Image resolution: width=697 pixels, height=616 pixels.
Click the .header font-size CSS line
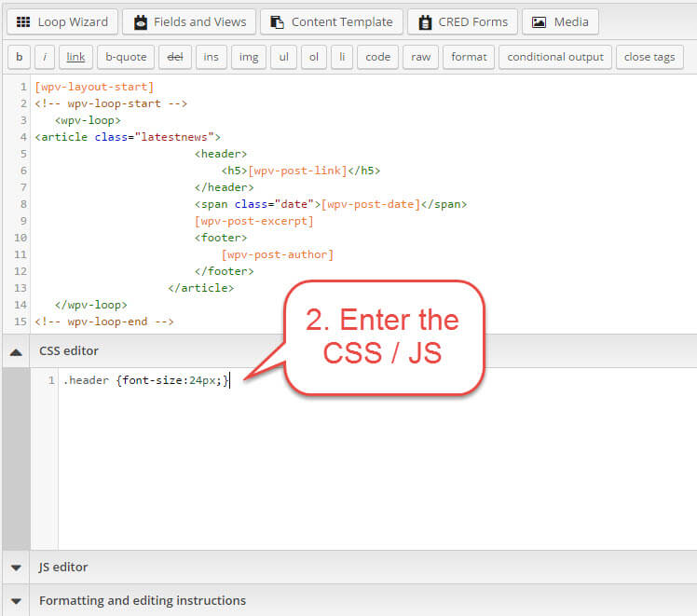pos(145,380)
